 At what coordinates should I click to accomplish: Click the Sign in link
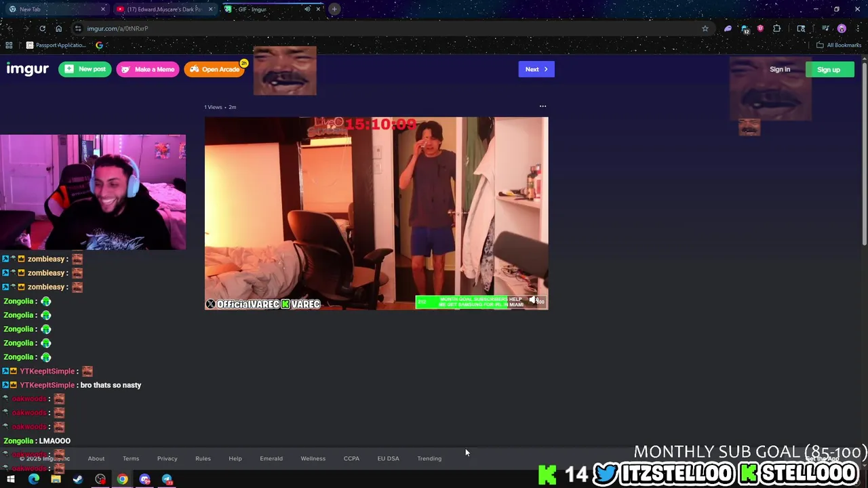[x=780, y=69]
